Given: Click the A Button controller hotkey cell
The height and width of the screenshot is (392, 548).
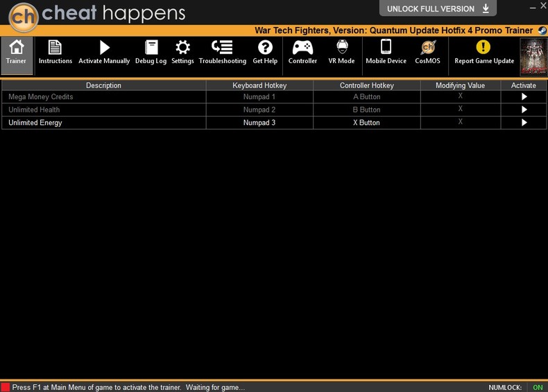Looking at the screenshot, I should click(367, 97).
